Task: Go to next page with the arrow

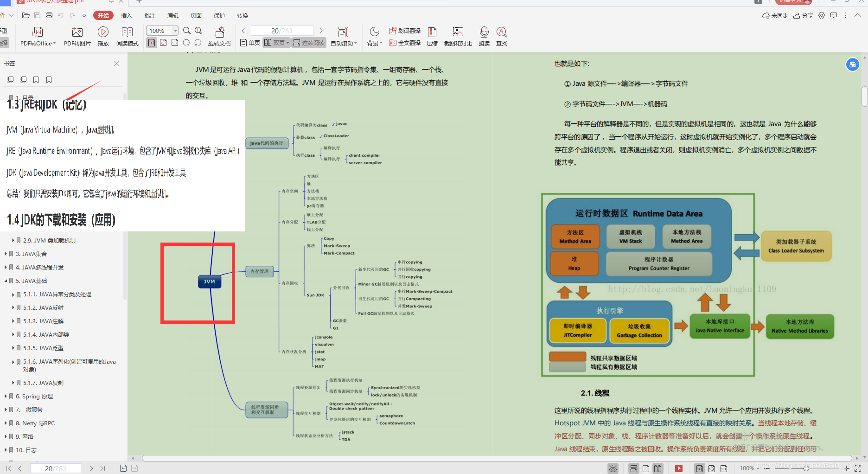Action: (321, 30)
